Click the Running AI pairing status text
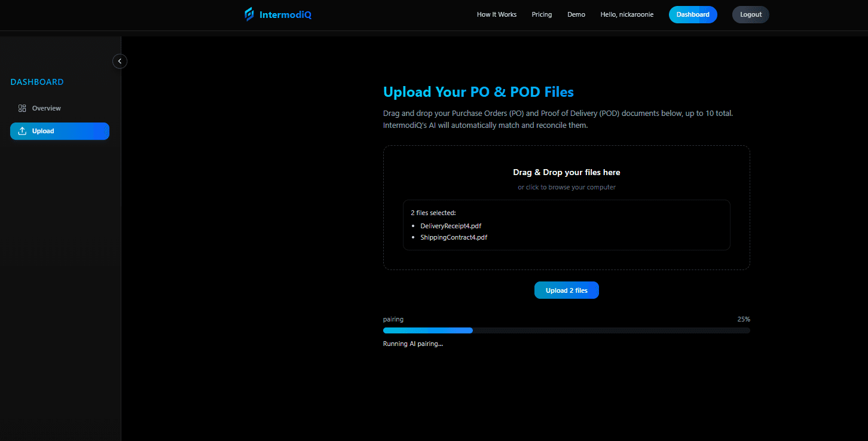This screenshot has width=868, height=441. pos(413,344)
